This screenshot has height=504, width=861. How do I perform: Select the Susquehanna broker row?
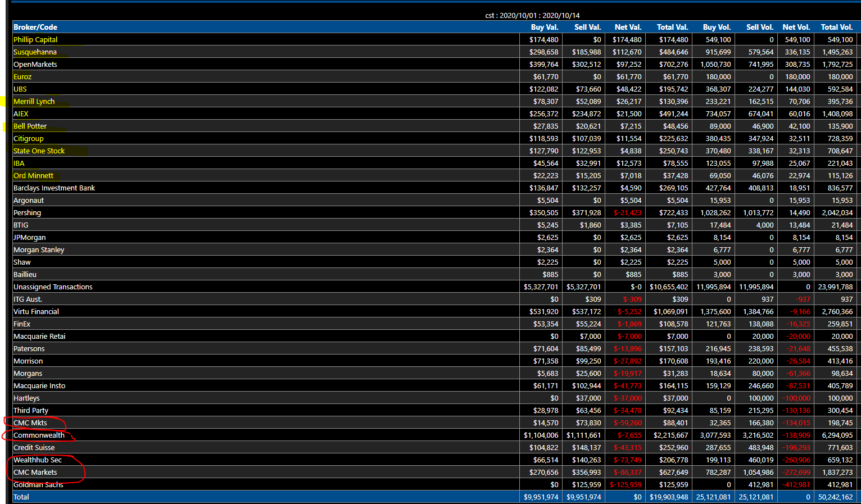click(x=436, y=52)
